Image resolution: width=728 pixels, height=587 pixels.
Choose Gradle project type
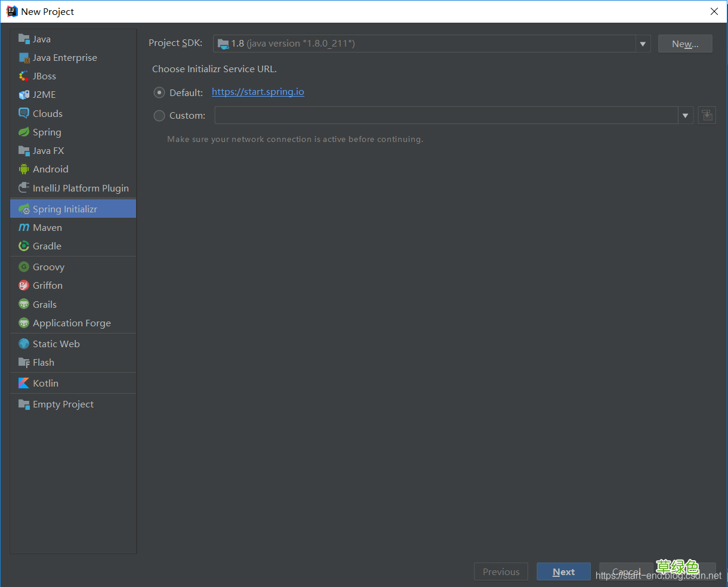[x=73, y=246]
